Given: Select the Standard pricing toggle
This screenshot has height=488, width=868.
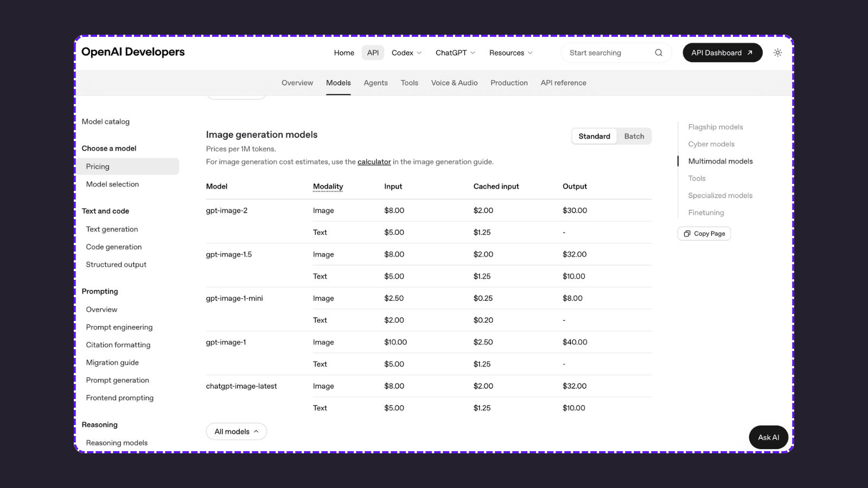Looking at the screenshot, I should point(594,136).
